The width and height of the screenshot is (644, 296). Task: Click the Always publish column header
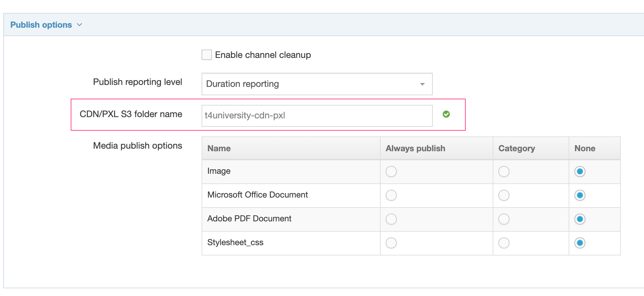tap(415, 148)
